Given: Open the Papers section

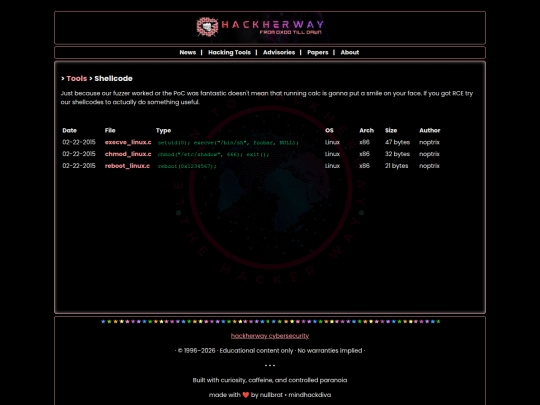Looking at the screenshot, I should pos(318,52).
